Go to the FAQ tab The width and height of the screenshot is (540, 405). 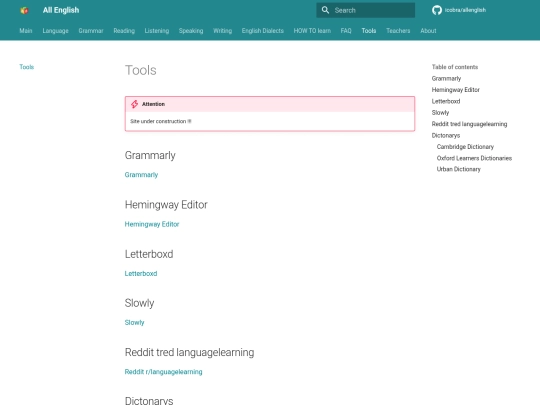[x=346, y=31]
